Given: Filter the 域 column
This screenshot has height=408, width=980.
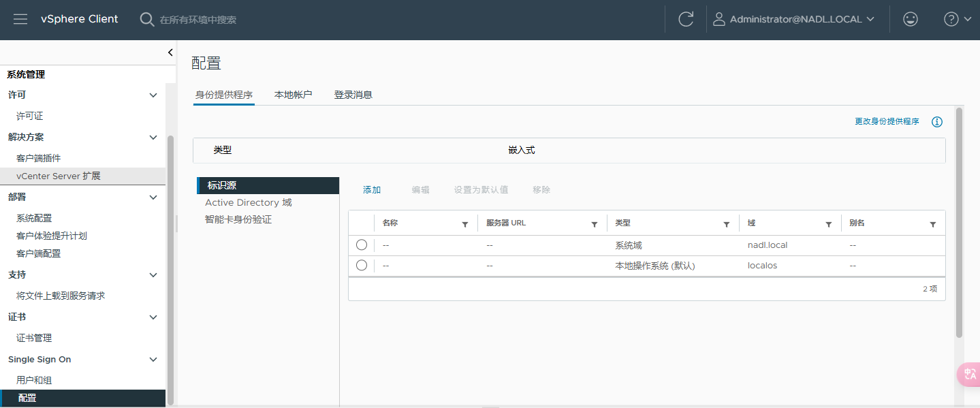Looking at the screenshot, I should (x=829, y=224).
